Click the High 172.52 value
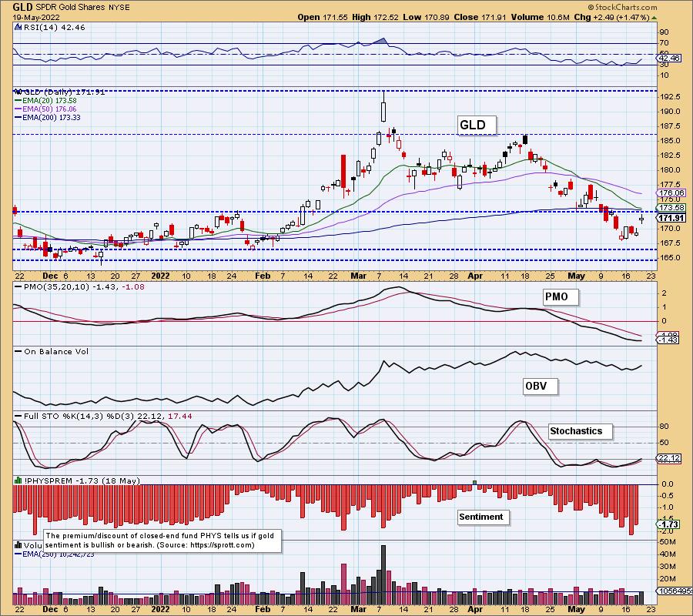 point(375,17)
